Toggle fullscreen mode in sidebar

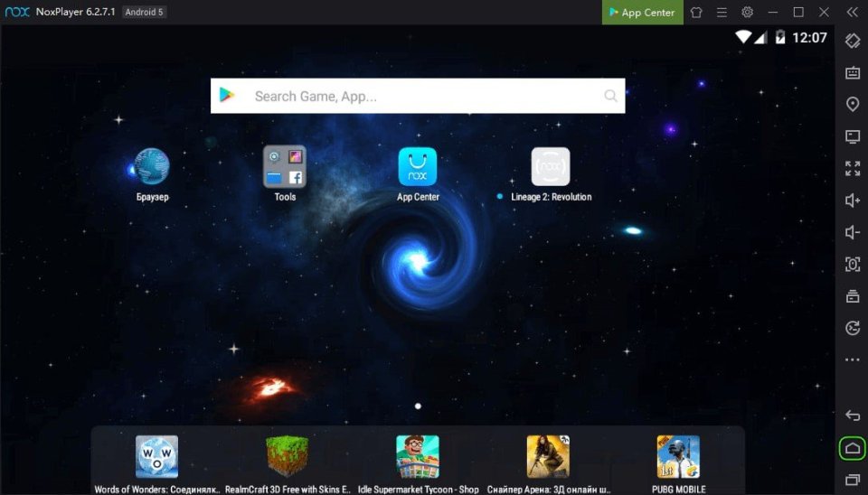coord(852,168)
